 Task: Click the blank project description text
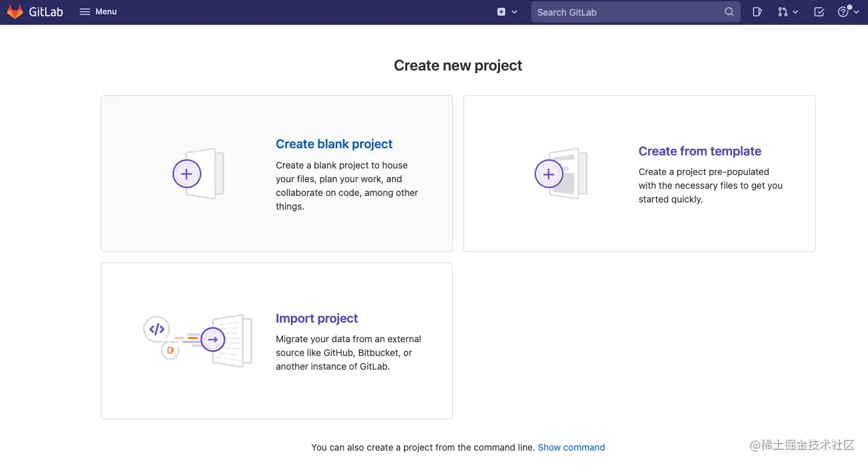pyautogui.click(x=347, y=186)
